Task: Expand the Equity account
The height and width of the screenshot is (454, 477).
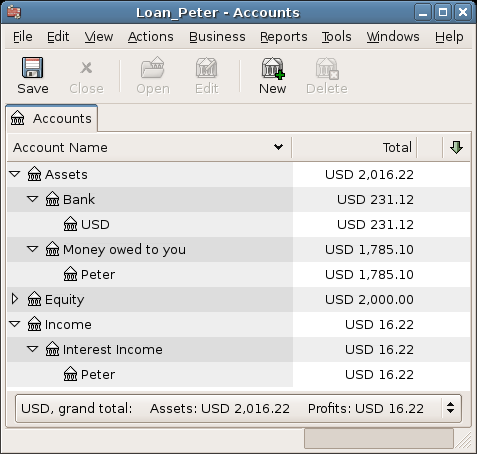Action: 15,299
